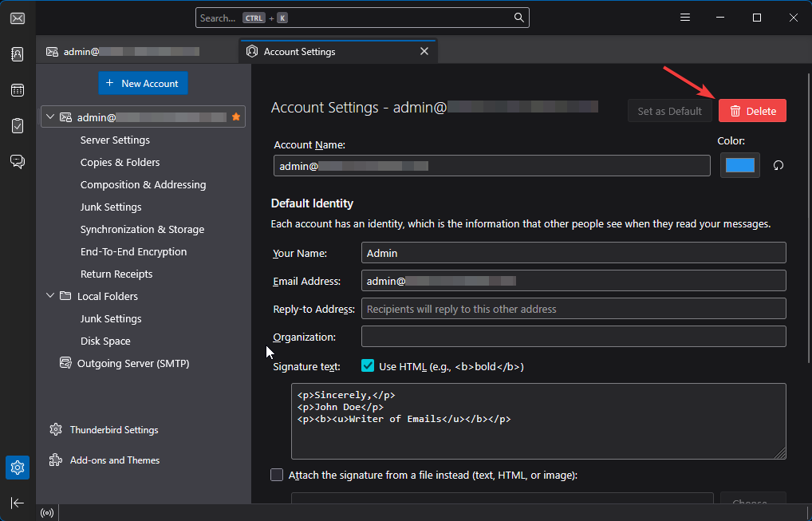This screenshot has height=521, width=812.
Task: Click the Settings gear in spaces toolbar
Action: (18, 468)
